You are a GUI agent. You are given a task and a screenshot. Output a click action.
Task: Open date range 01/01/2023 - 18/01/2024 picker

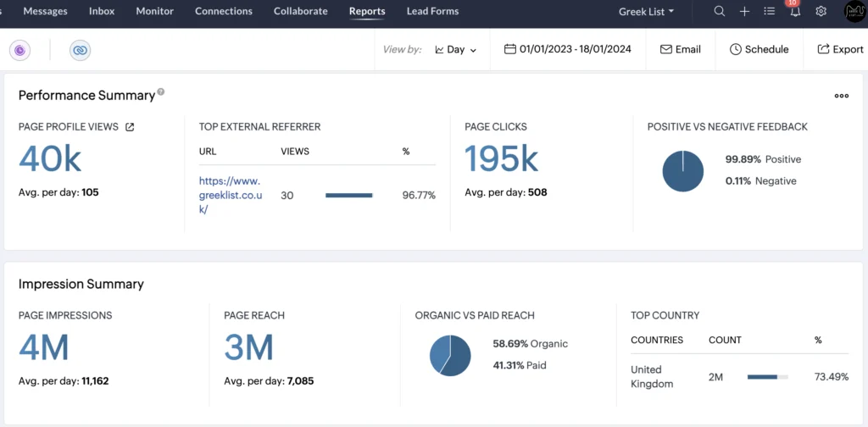[x=567, y=49]
